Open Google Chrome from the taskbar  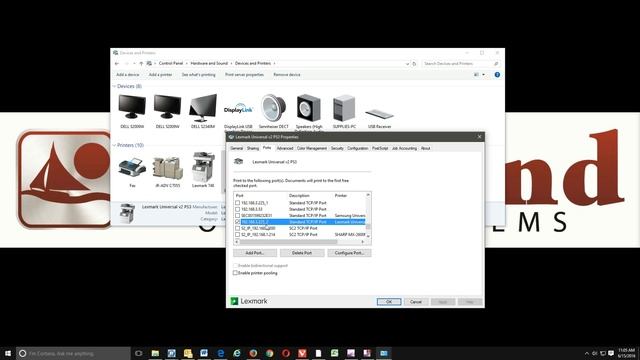pyautogui.click(x=269, y=353)
